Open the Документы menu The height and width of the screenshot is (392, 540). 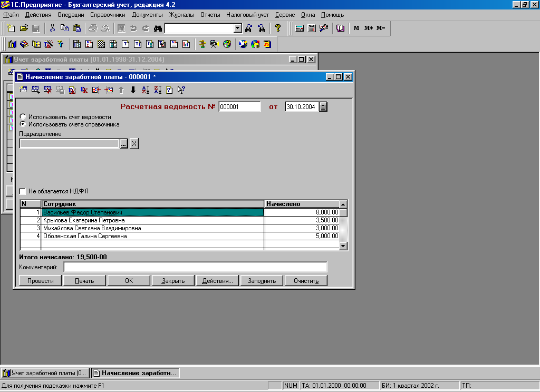point(147,15)
